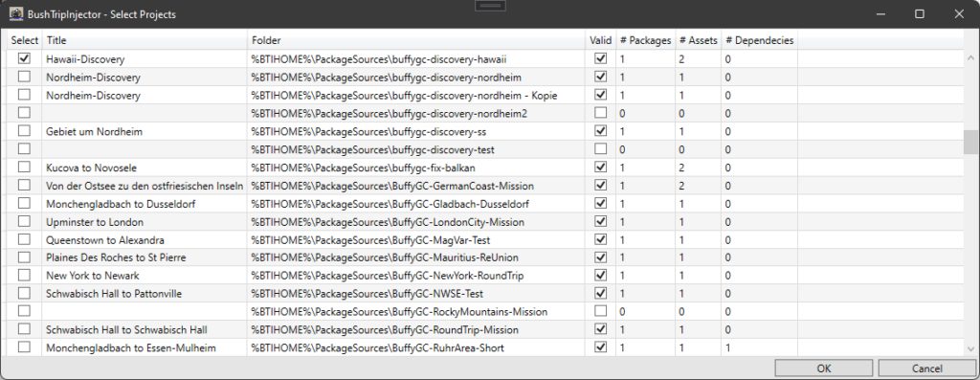980x380 pixels.
Task: Check the New York to Newark select box
Action: coord(24,275)
